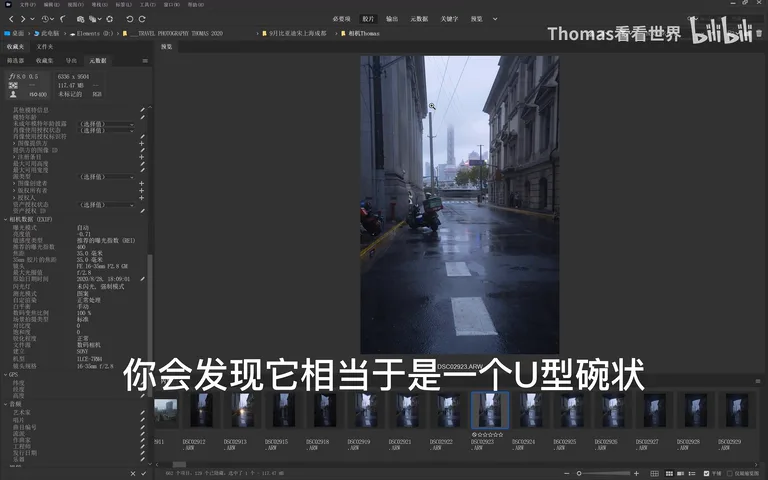Click the '2020/8/28, 18:09:01' date value
This screenshot has width=768, height=480.
(x=103, y=279)
